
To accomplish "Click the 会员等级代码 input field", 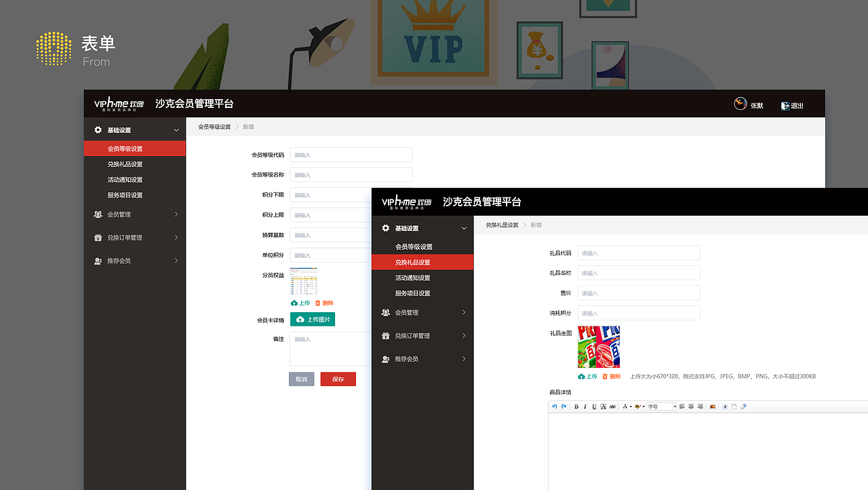I will tap(351, 155).
